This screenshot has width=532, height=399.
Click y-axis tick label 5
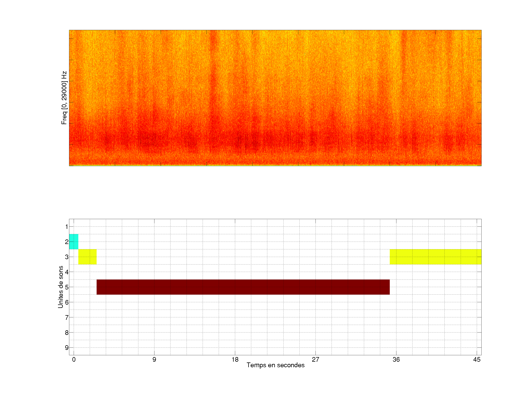[67, 287]
